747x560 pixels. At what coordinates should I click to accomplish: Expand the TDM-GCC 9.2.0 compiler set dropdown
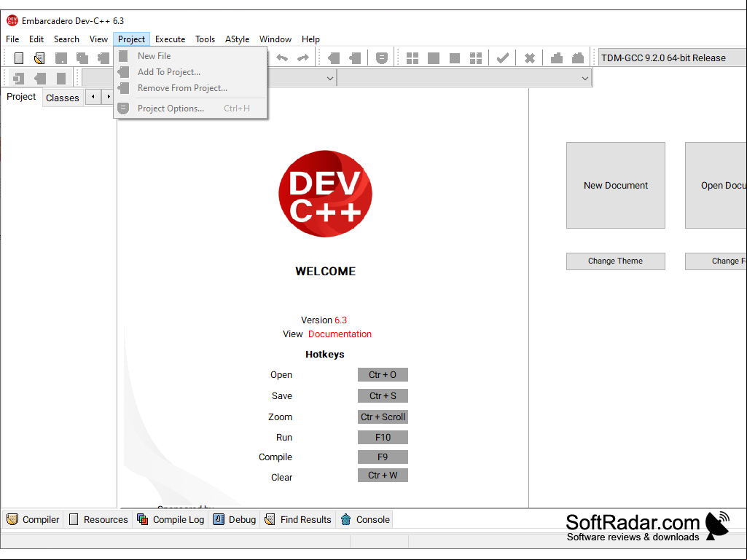click(672, 58)
